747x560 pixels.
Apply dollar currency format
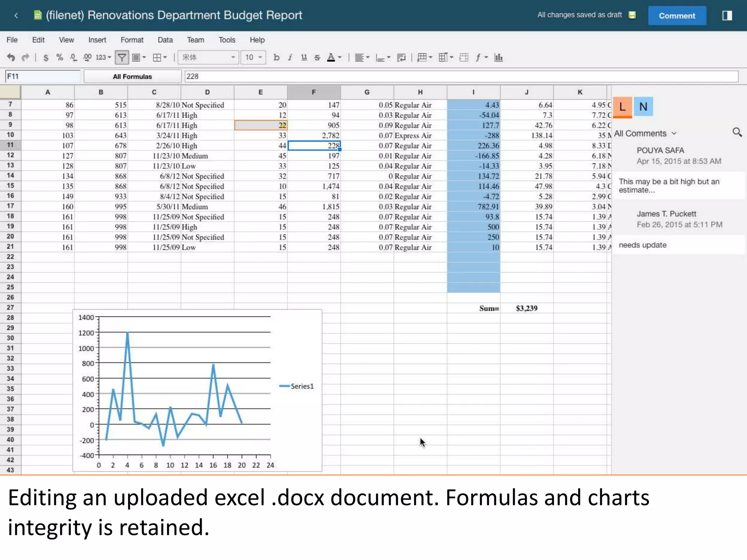point(46,58)
